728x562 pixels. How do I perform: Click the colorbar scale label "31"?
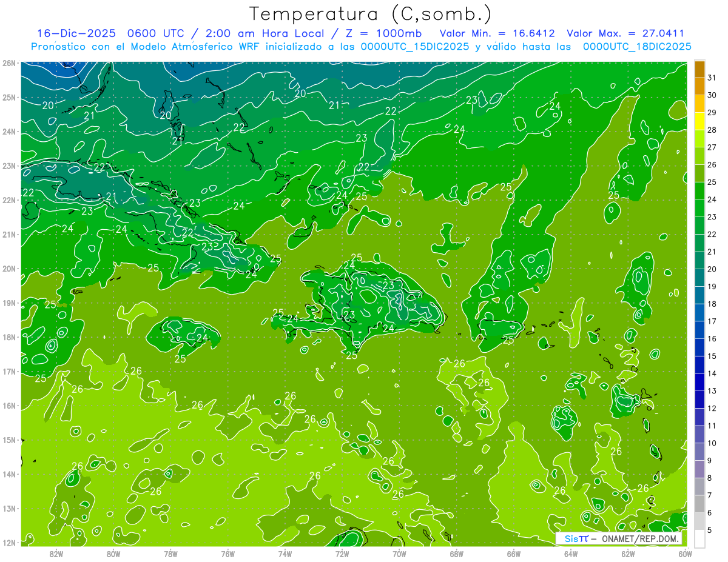click(x=712, y=78)
